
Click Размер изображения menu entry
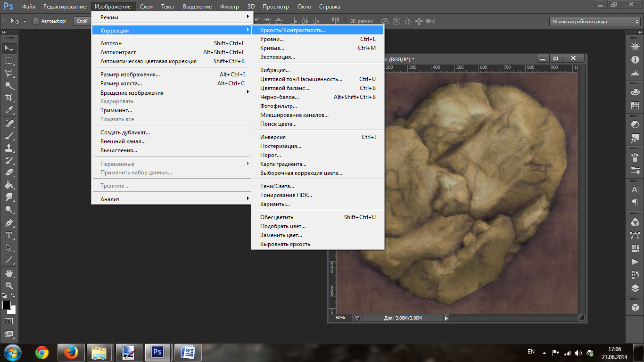(130, 74)
